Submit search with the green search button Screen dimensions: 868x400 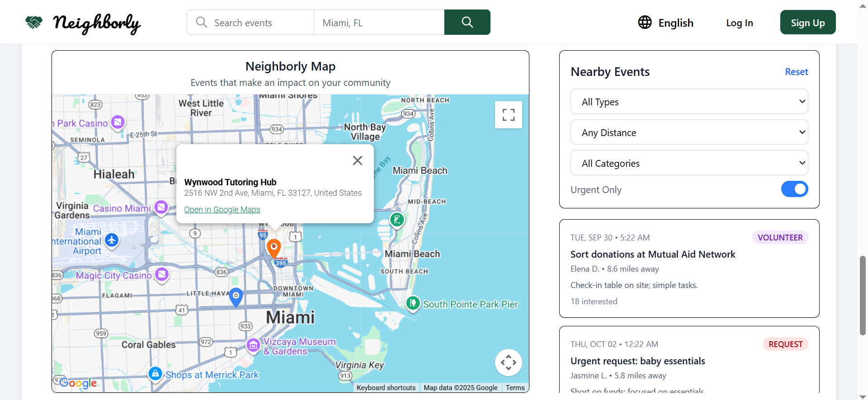pos(467,22)
